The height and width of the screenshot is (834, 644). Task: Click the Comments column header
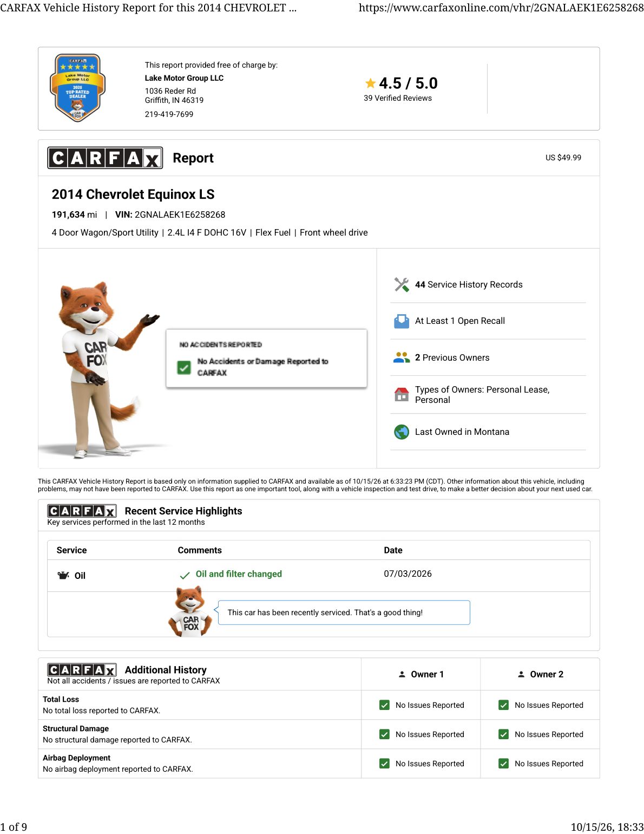pyautogui.click(x=200, y=550)
